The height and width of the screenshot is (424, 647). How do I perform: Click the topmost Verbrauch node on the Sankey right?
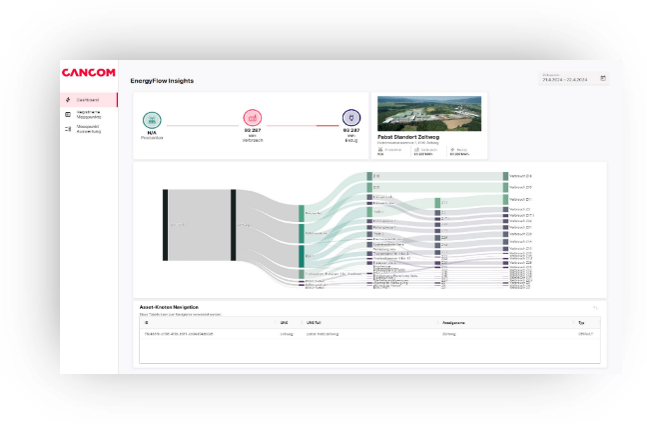tap(508, 176)
